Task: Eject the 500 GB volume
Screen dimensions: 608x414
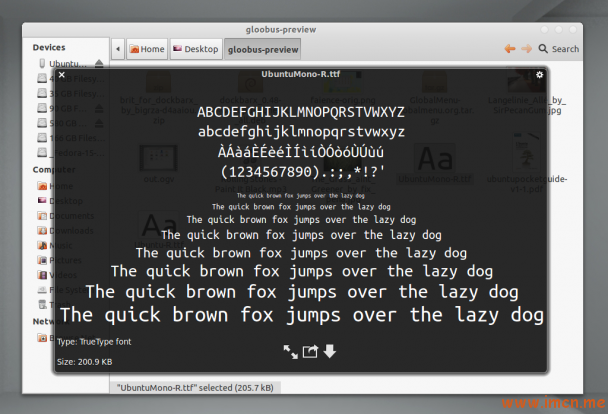Action: 99,123
